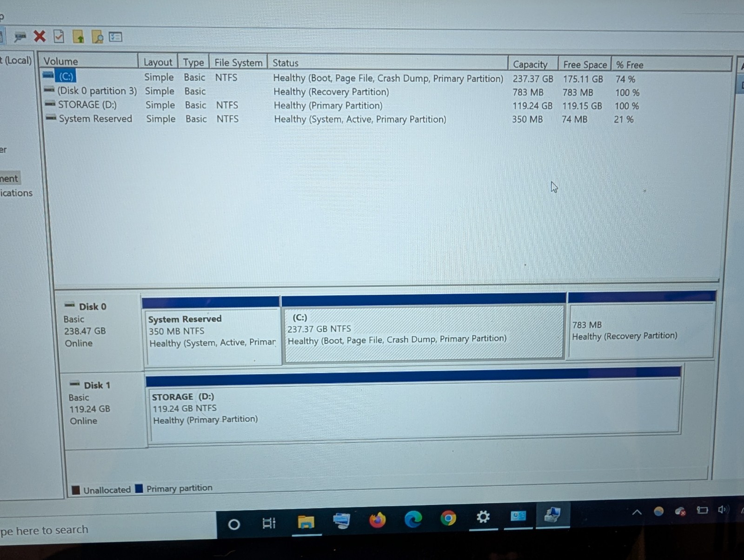Click status 'Healthy (Boot, Page File, Crash Dump, Primary Partition)' in list

(388, 78)
